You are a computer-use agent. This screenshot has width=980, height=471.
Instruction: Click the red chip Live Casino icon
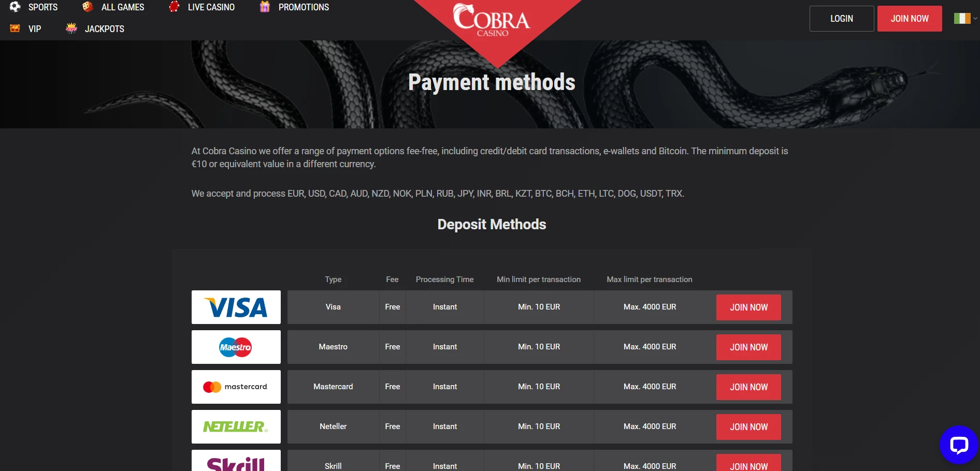tap(175, 7)
